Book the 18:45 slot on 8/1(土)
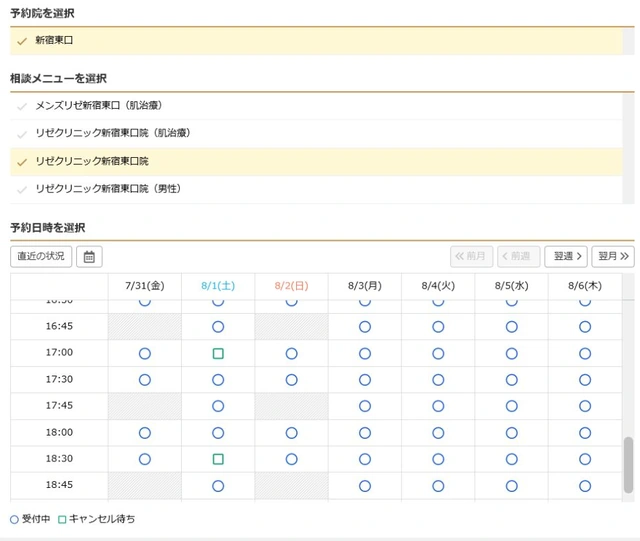 (x=218, y=486)
